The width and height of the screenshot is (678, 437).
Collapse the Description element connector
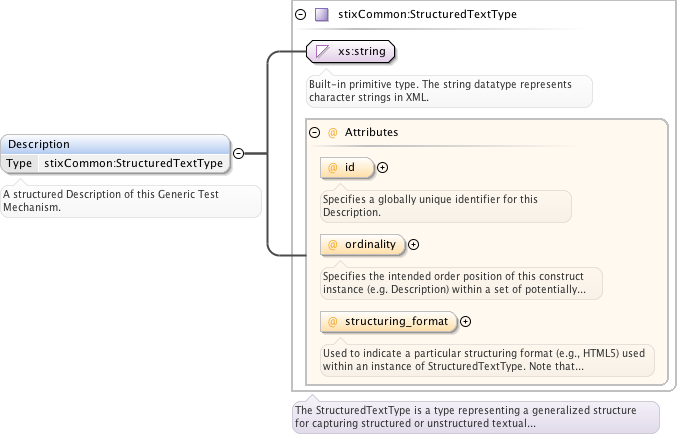(x=239, y=154)
